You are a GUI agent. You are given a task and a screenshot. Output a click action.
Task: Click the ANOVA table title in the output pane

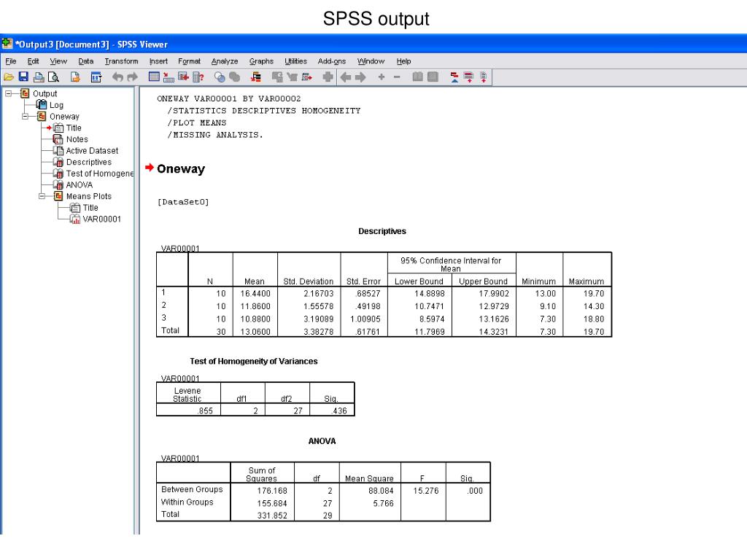click(x=322, y=441)
